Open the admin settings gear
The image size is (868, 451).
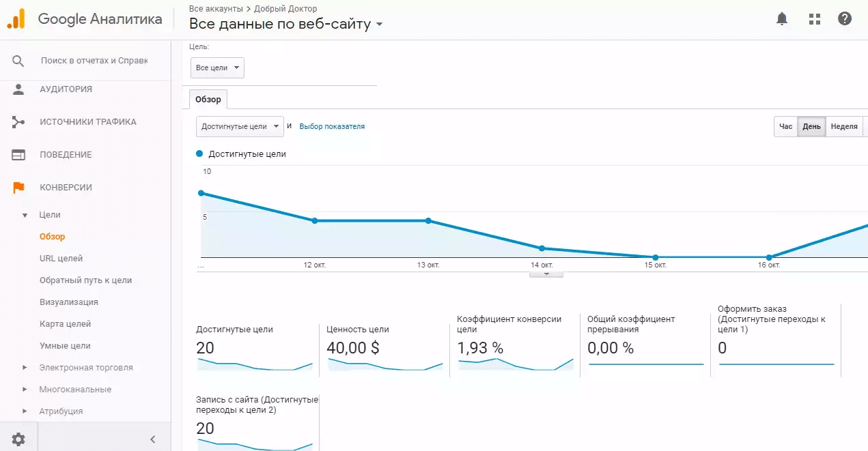[18, 439]
